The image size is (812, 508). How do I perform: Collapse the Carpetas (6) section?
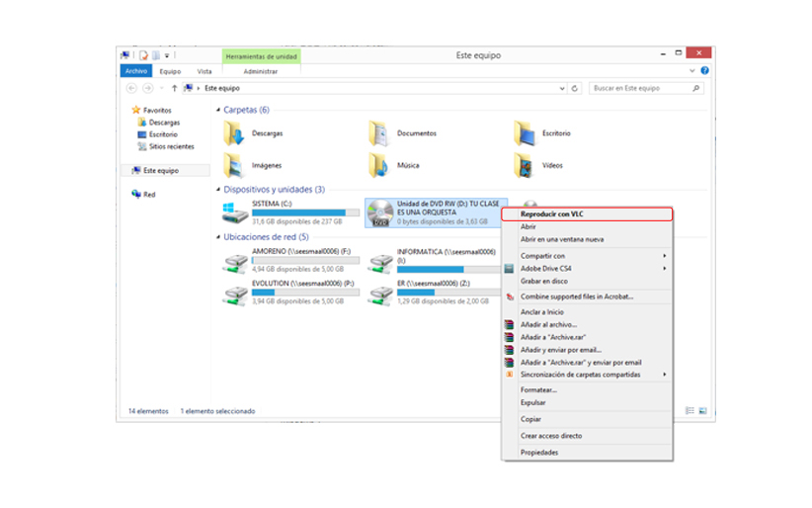[x=218, y=110]
